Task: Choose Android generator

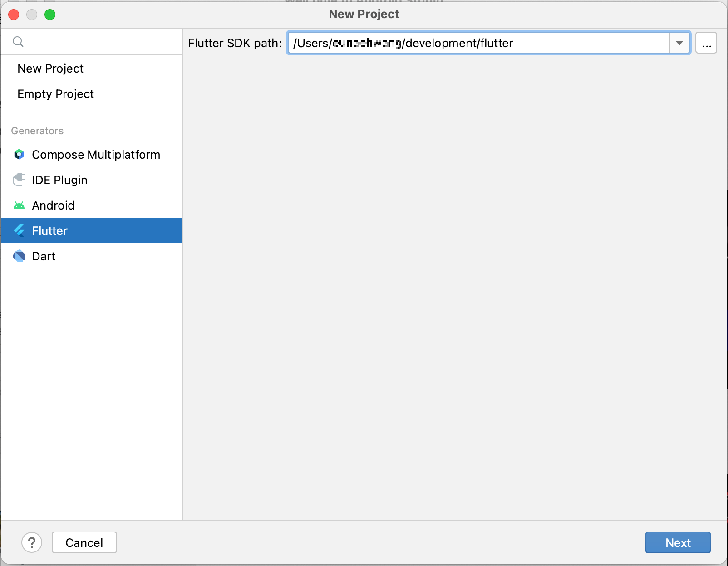Action: pos(92,205)
